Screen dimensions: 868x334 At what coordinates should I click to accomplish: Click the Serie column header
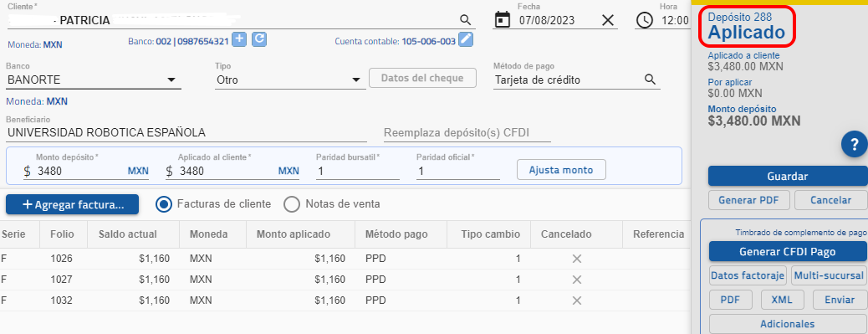click(x=13, y=234)
